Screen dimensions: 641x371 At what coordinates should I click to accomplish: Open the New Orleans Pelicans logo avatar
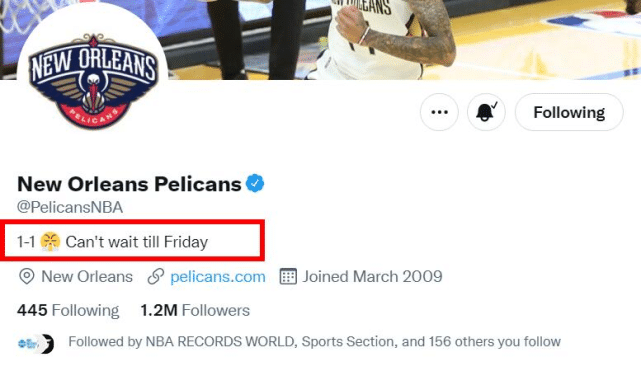coord(93,80)
